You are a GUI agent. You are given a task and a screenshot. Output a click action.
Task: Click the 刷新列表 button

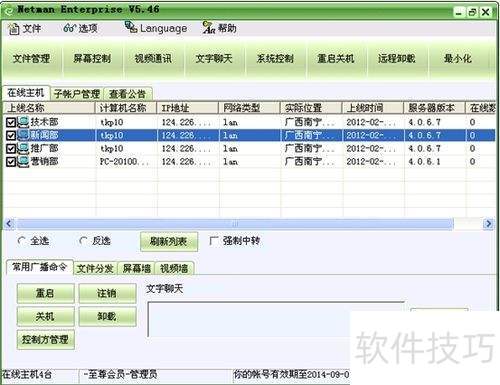coord(169,241)
